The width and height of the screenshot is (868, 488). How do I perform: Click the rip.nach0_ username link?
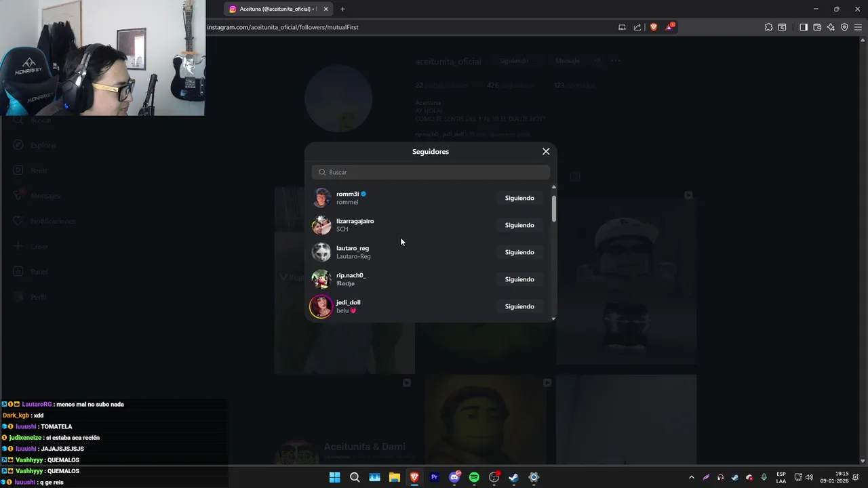tap(351, 275)
